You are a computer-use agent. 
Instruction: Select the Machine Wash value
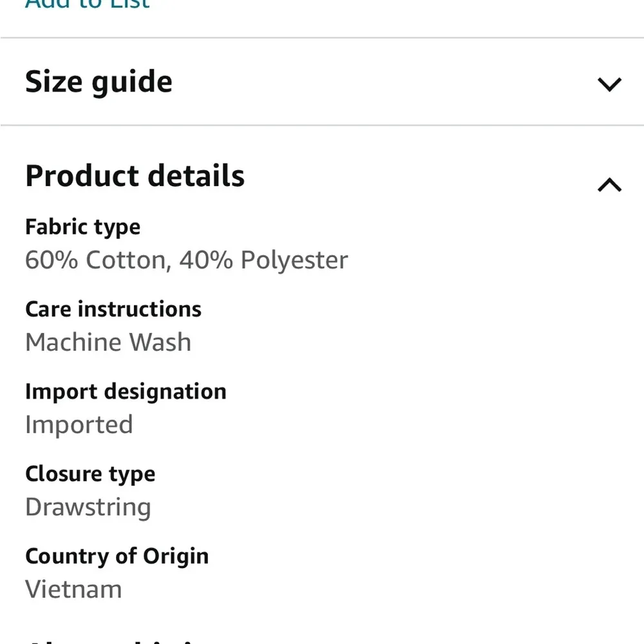(108, 342)
